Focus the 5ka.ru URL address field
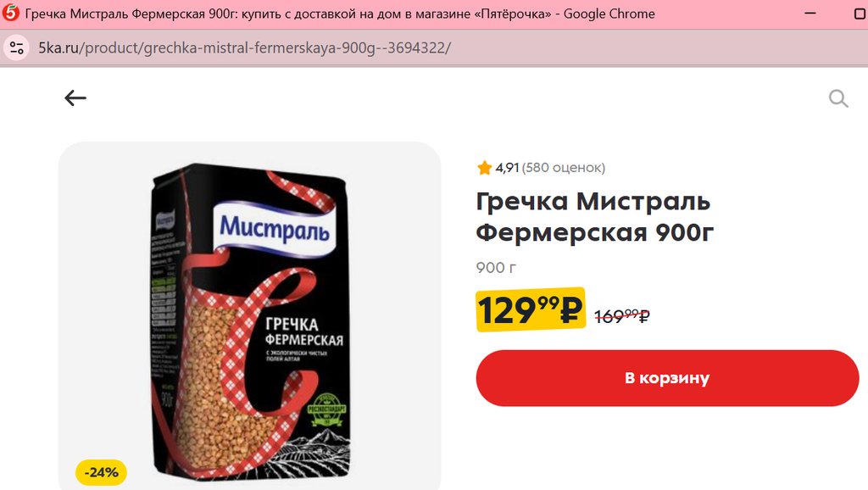The width and height of the screenshot is (868, 490). [244, 47]
